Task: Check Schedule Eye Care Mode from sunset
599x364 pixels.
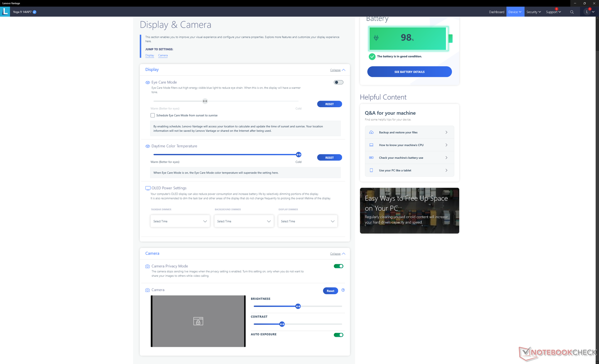Action: 153,115
